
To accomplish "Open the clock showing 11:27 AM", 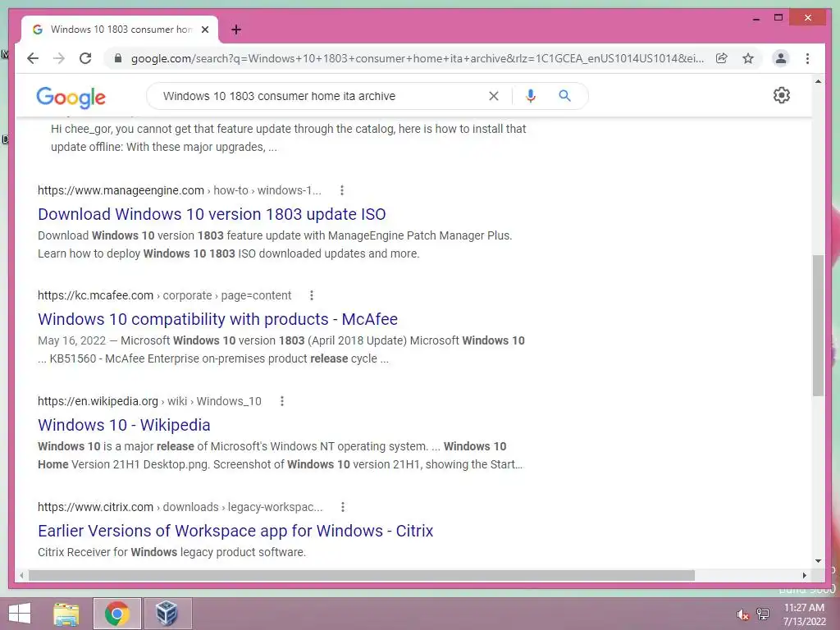I will pyautogui.click(x=804, y=614).
